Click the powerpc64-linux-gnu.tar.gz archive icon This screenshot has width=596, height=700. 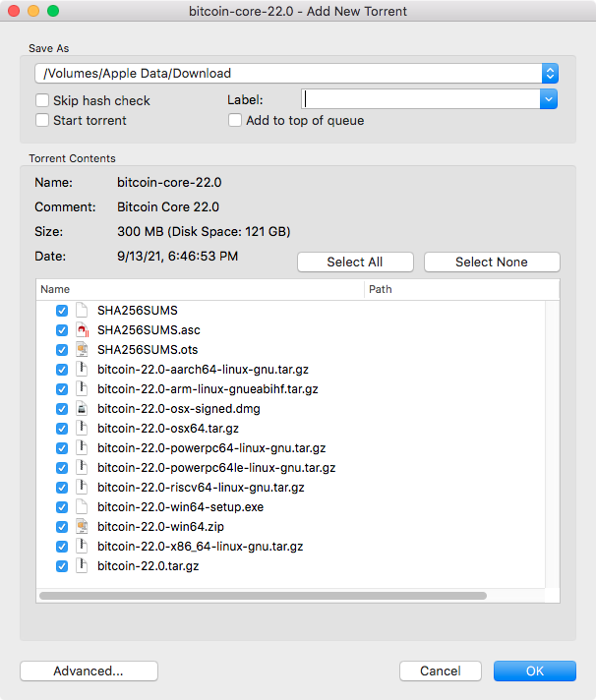(x=82, y=447)
